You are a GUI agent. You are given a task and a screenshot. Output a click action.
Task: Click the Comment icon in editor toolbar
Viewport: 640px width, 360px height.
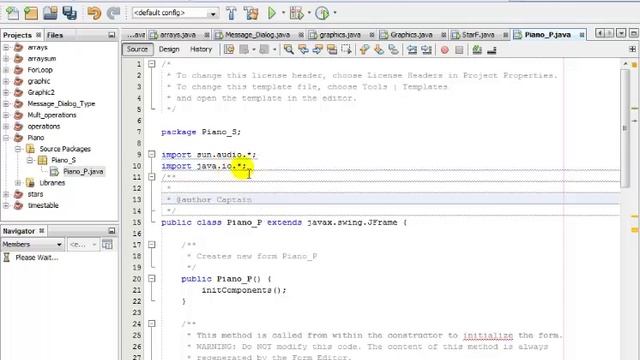click(477, 50)
